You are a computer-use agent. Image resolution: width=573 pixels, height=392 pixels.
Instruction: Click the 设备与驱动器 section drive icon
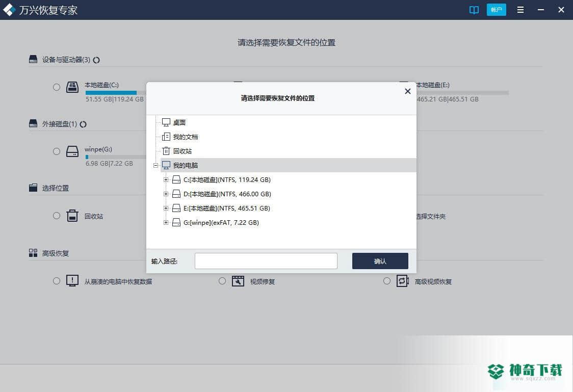pos(33,59)
